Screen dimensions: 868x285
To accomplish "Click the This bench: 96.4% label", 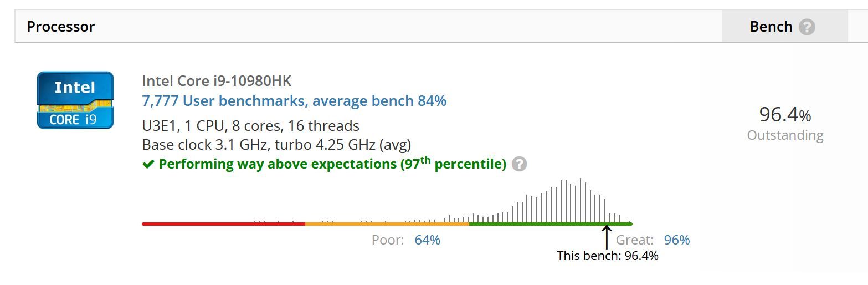I will tap(608, 256).
